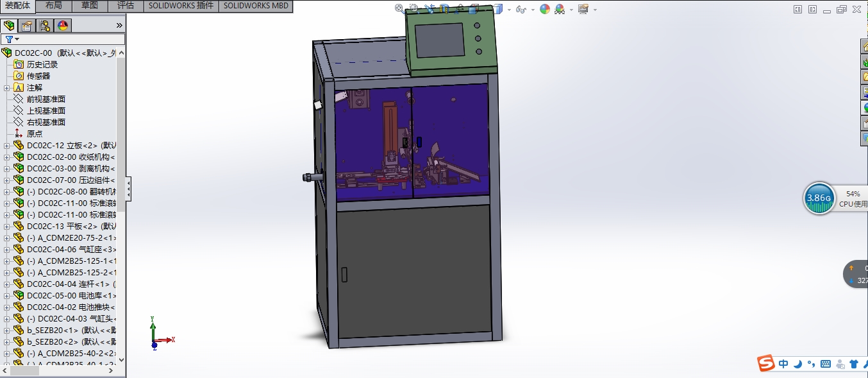The image size is (868, 378).
Task: Expand the feature manager panel with double-chevron
Action: click(119, 26)
